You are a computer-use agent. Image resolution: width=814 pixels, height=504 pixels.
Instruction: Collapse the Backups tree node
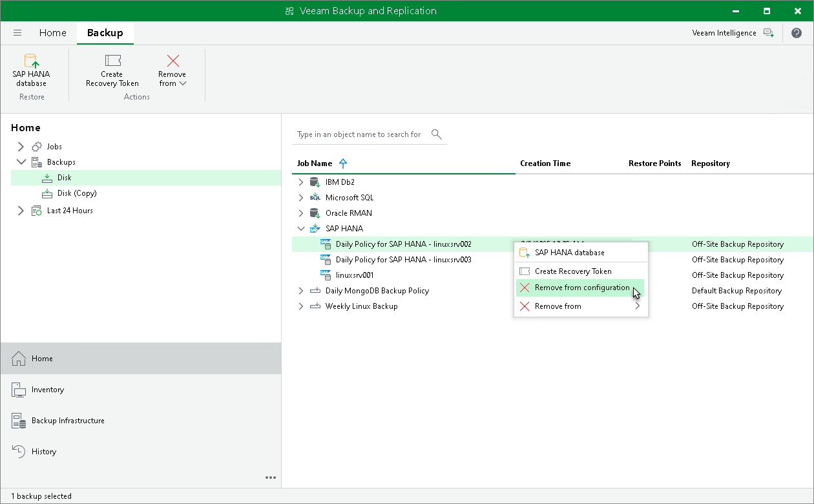coord(21,162)
